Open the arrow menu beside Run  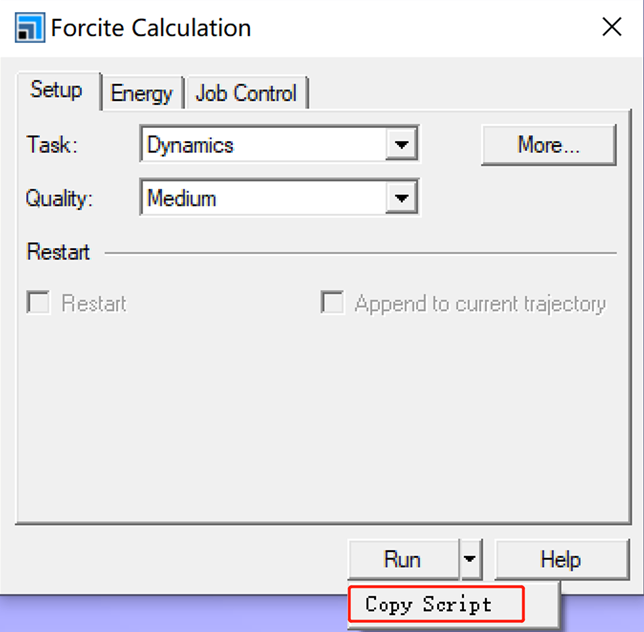pos(472,559)
